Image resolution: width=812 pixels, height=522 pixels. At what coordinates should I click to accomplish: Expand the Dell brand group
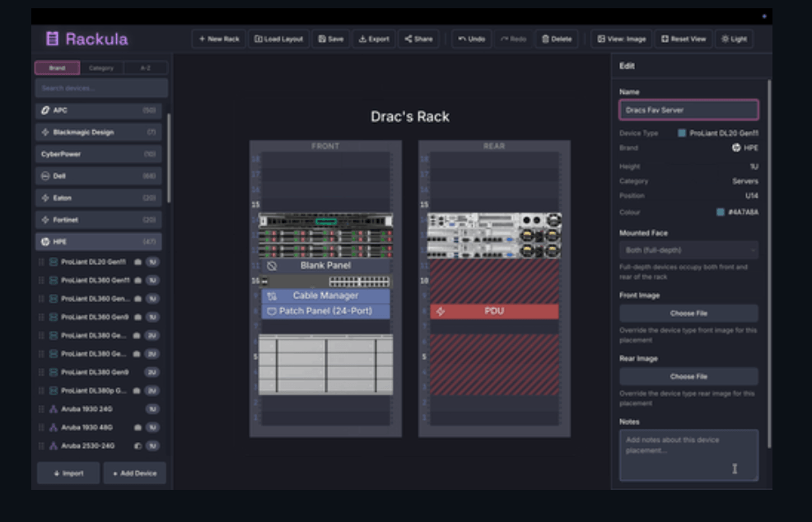tap(98, 176)
